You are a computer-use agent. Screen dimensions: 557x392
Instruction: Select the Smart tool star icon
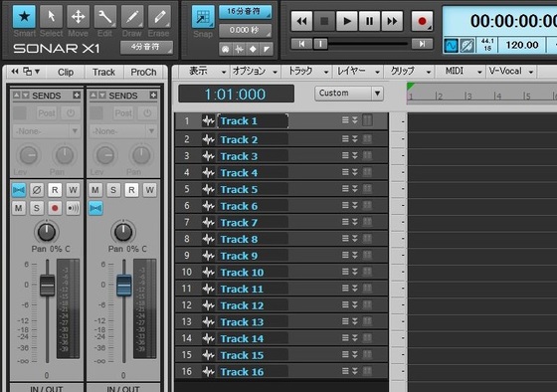pos(24,16)
